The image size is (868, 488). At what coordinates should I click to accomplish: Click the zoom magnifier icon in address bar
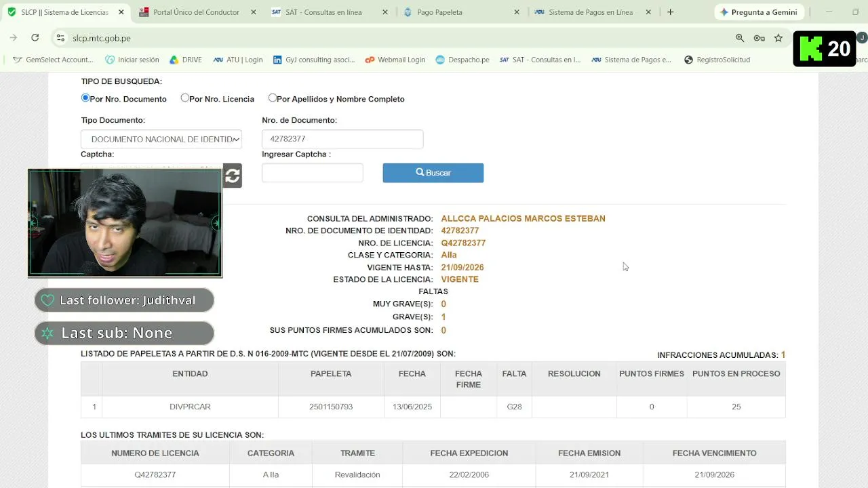740,38
